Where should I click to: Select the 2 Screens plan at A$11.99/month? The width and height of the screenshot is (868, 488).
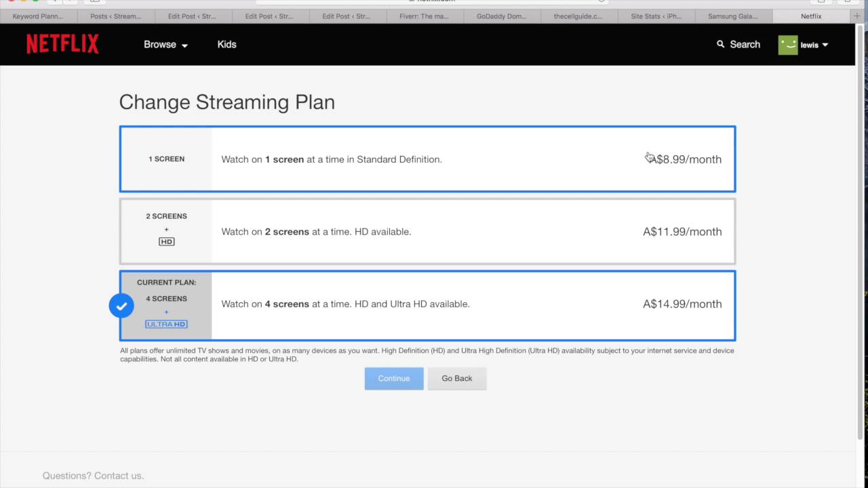tap(427, 232)
